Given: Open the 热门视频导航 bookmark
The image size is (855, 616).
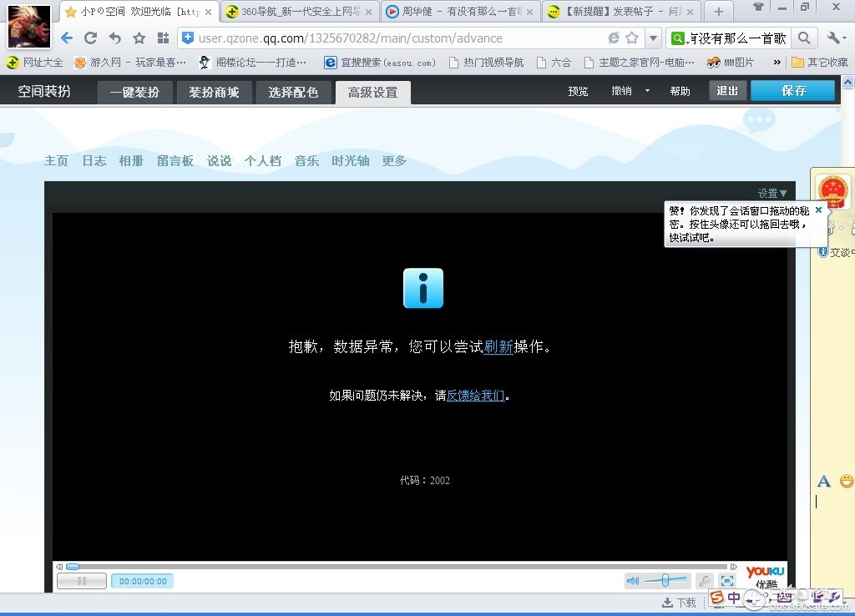Looking at the screenshot, I should (487, 63).
